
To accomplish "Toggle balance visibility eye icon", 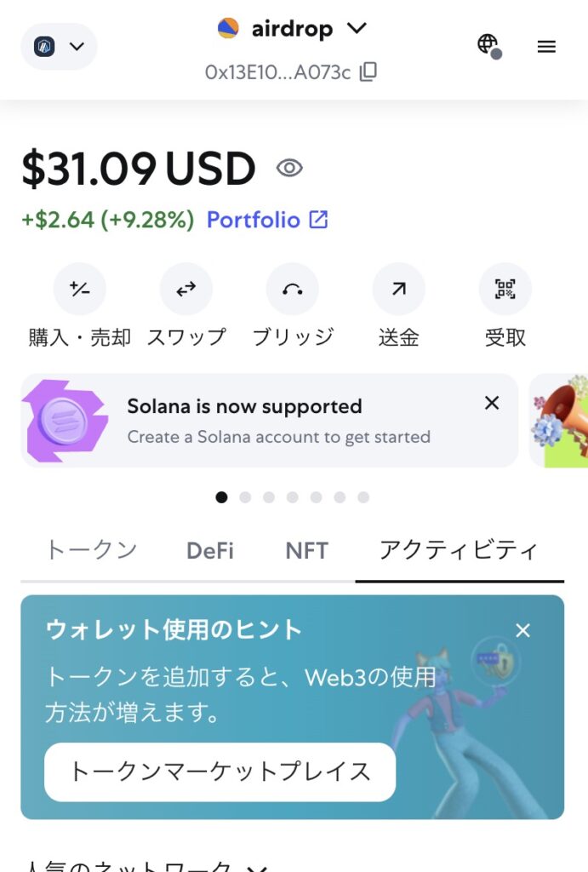I will coord(289,169).
